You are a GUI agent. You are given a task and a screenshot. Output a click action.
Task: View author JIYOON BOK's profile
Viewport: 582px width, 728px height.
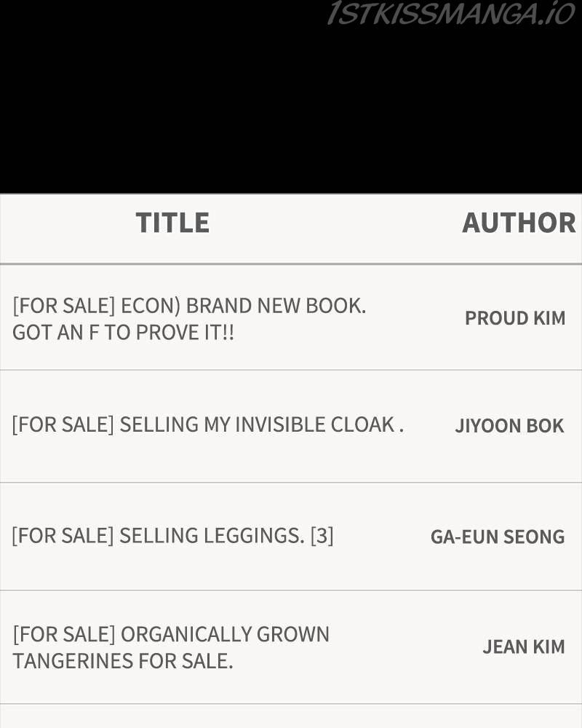(509, 426)
